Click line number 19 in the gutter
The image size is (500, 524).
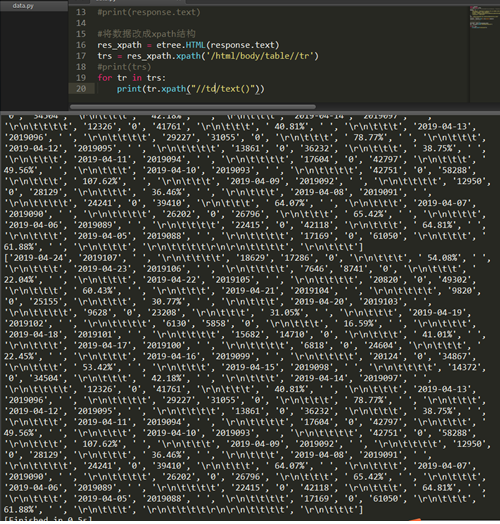81,78
